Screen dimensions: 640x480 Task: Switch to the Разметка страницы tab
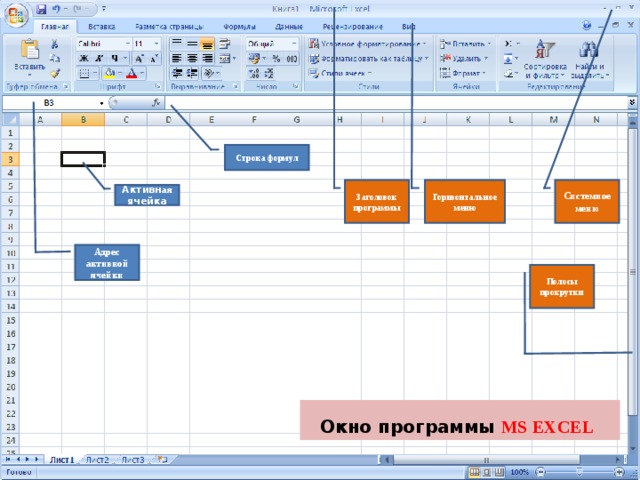[x=169, y=27]
